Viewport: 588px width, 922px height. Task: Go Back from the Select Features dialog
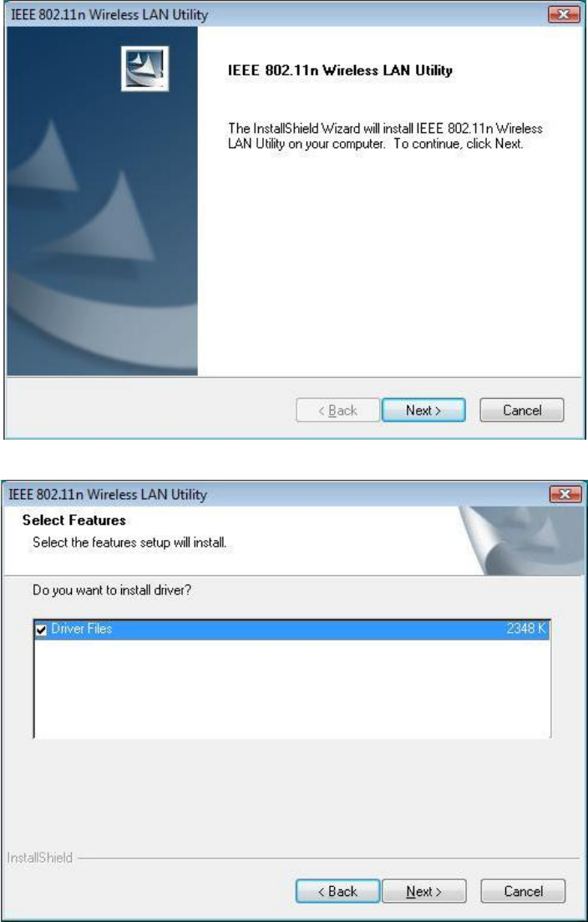click(x=337, y=891)
